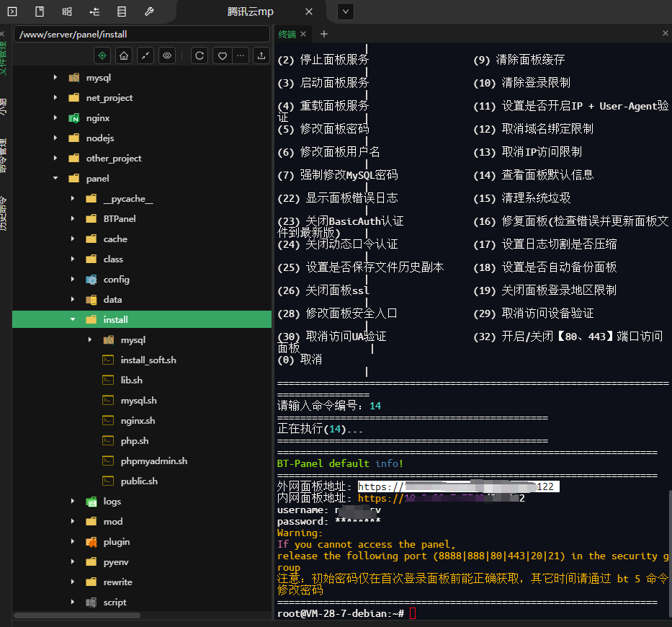
Task: Expand the nginx folder arrow
Action: click(x=55, y=117)
